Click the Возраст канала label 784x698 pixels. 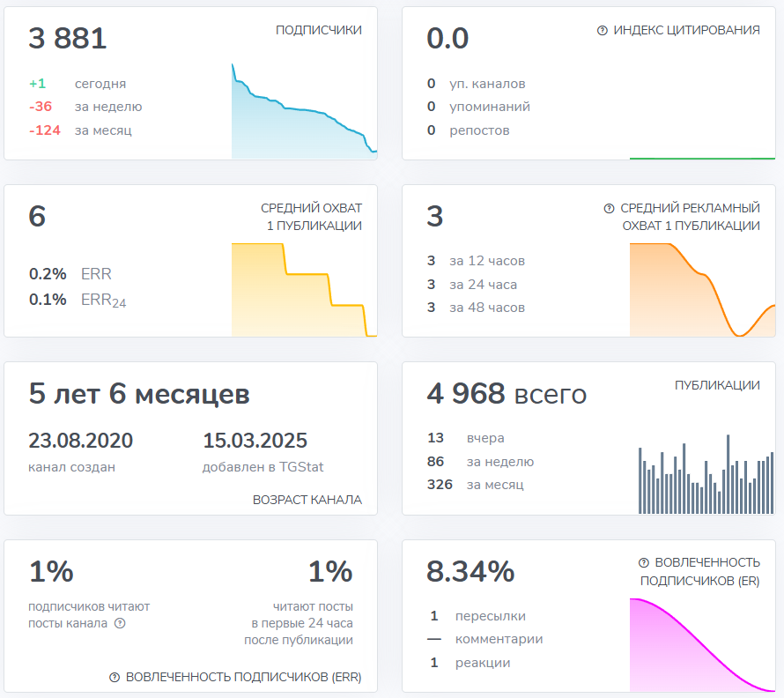coord(307,499)
